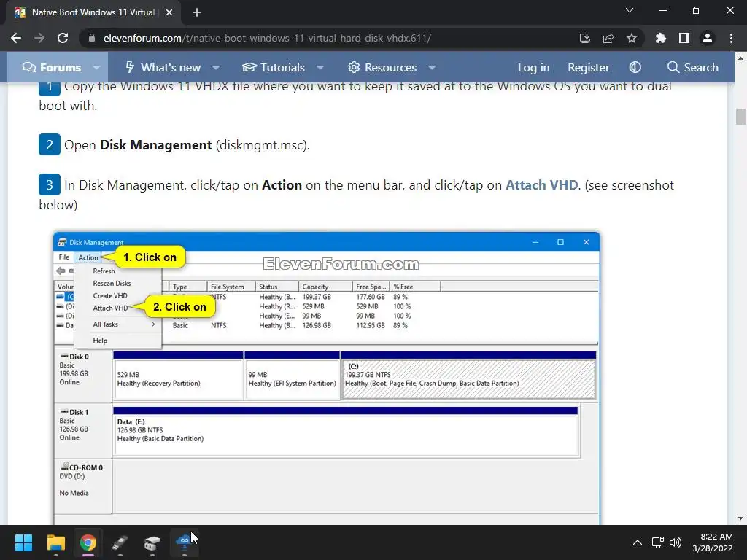747x560 pixels.
Task: Open the USB drive app on the taskbar
Action: coord(120,542)
